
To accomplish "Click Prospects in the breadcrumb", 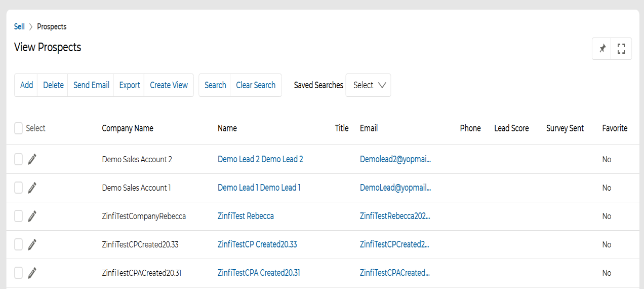I will 52,26.
